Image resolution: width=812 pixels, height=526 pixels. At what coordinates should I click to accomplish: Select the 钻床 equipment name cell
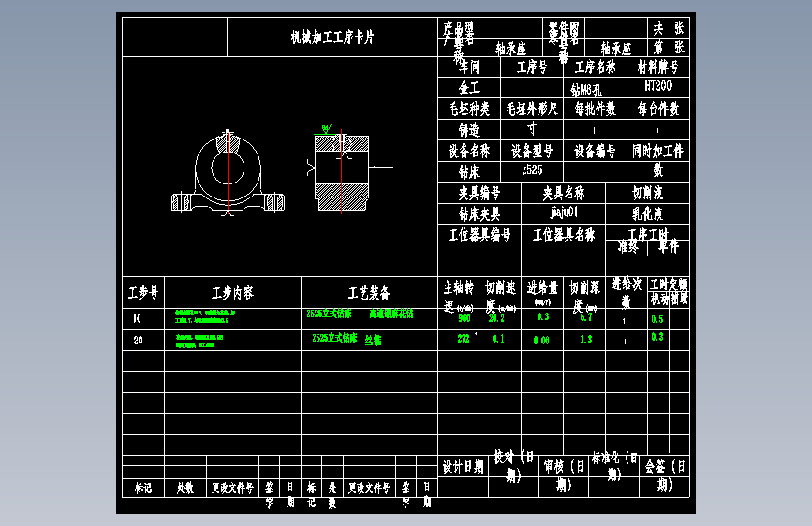(x=469, y=171)
